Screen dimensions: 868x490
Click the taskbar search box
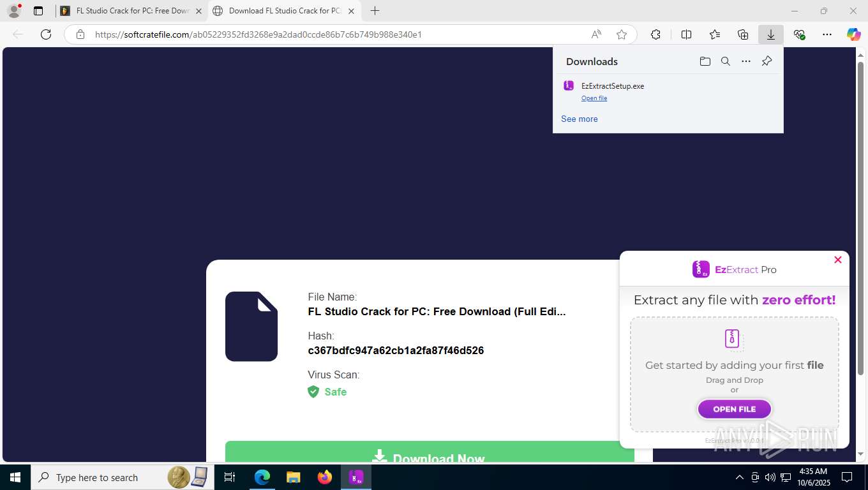pyautogui.click(x=122, y=477)
